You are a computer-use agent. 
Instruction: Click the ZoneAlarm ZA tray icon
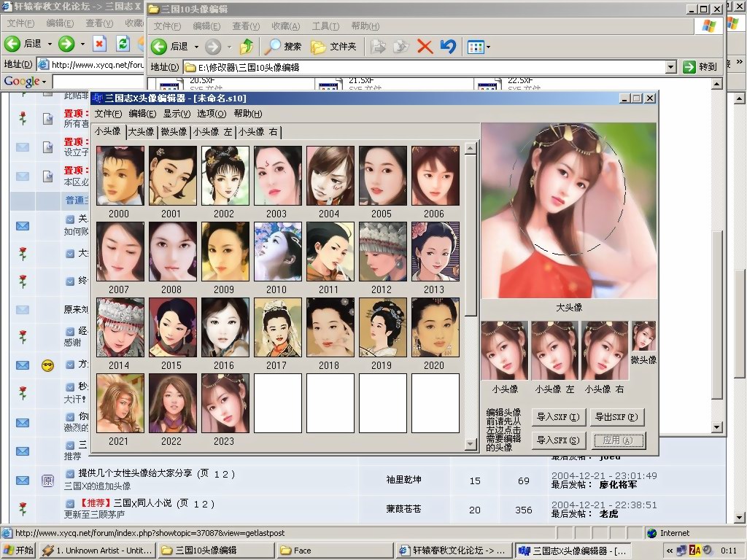coord(695,551)
